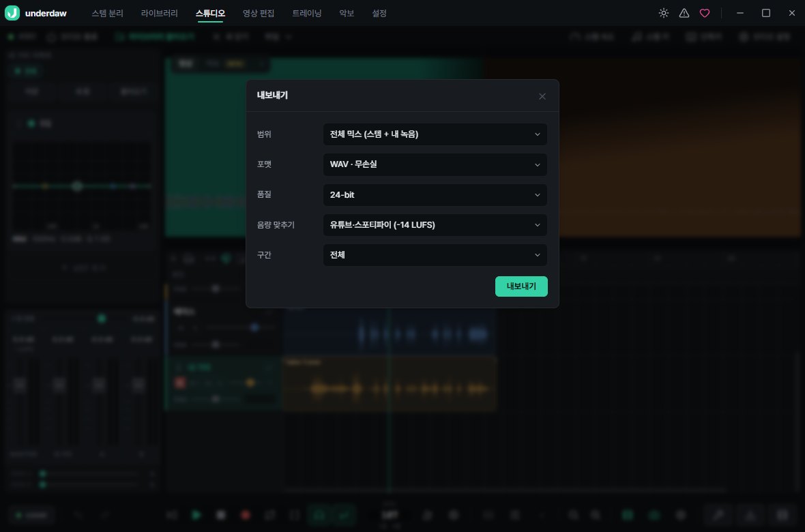Click the underdaw app name text
The width and height of the screenshot is (805, 532).
[x=46, y=14]
